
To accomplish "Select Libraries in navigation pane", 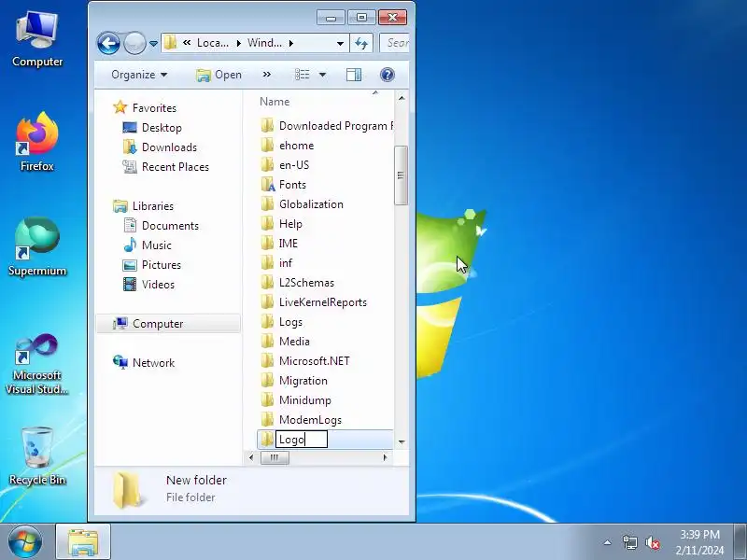I will coord(143,205).
